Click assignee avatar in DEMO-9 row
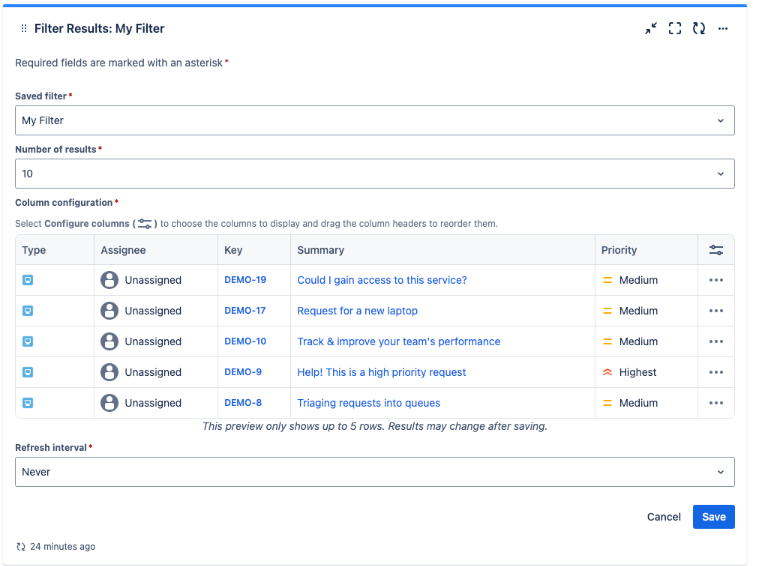The image size is (757, 566). (x=110, y=372)
